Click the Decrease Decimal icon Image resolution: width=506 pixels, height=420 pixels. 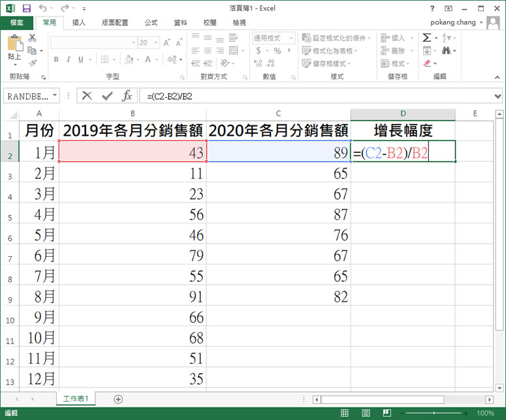pos(271,63)
